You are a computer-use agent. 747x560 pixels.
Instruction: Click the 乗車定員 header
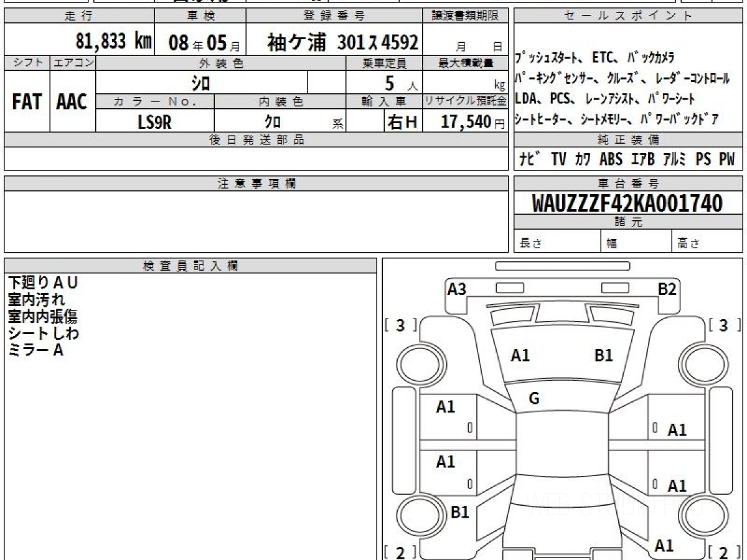[384, 63]
